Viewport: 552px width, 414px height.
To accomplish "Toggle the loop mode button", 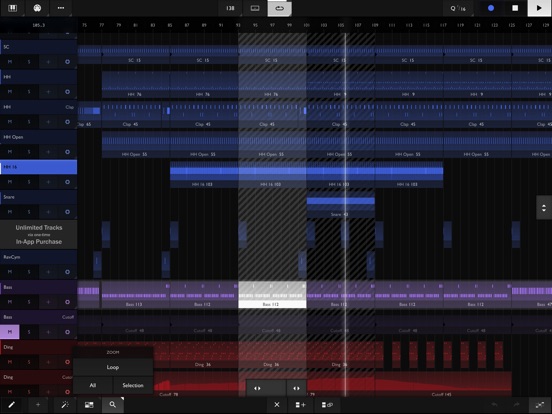I will [280, 8].
